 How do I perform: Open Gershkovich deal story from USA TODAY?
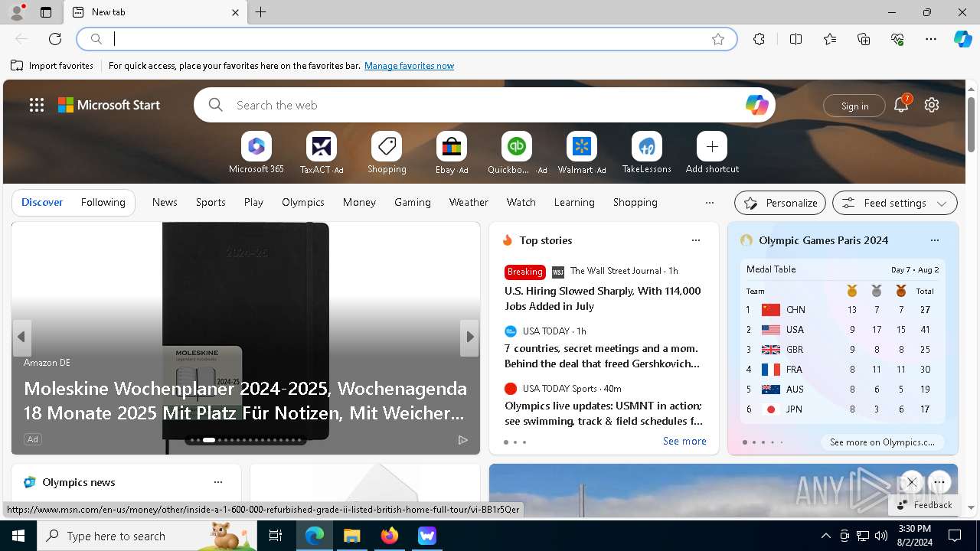(602, 356)
